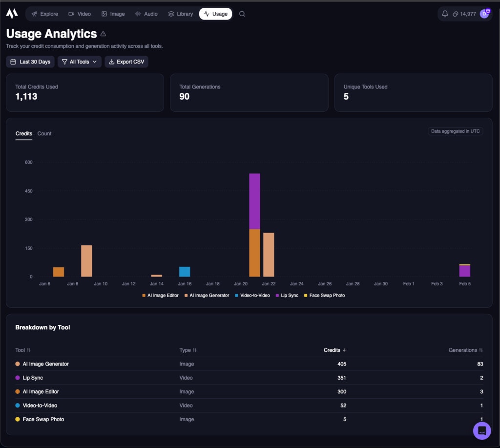Open the All Tools filter dropdown
Image resolution: width=500 pixels, height=448 pixels.
coord(79,62)
